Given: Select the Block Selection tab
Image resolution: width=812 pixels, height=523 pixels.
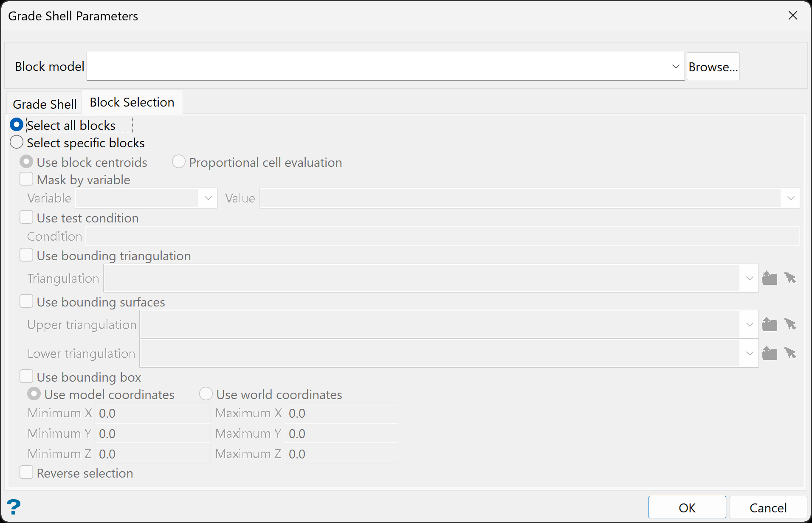Looking at the screenshot, I should pyautogui.click(x=132, y=102).
